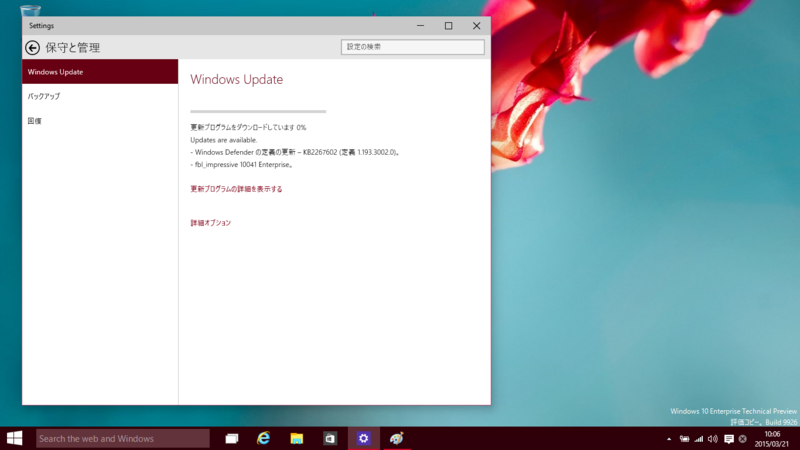The width and height of the screenshot is (800, 450).
Task: Click the 更新プログラムをダウンロードしています 0% status
Action: pyautogui.click(x=248, y=128)
